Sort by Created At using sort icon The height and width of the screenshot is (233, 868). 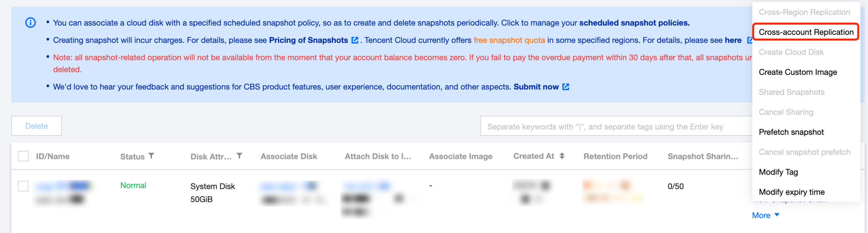click(x=562, y=156)
